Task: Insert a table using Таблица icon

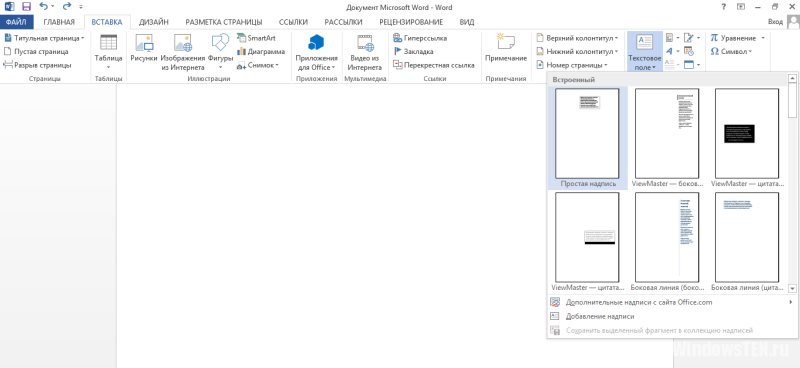Action: [108, 51]
